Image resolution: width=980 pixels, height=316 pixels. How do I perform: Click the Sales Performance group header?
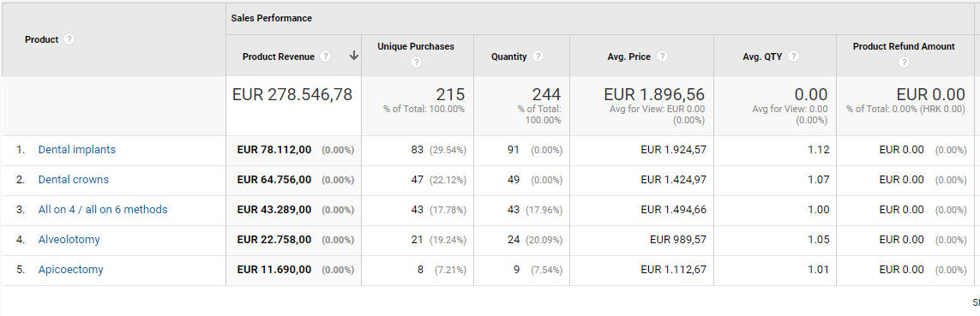271,18
